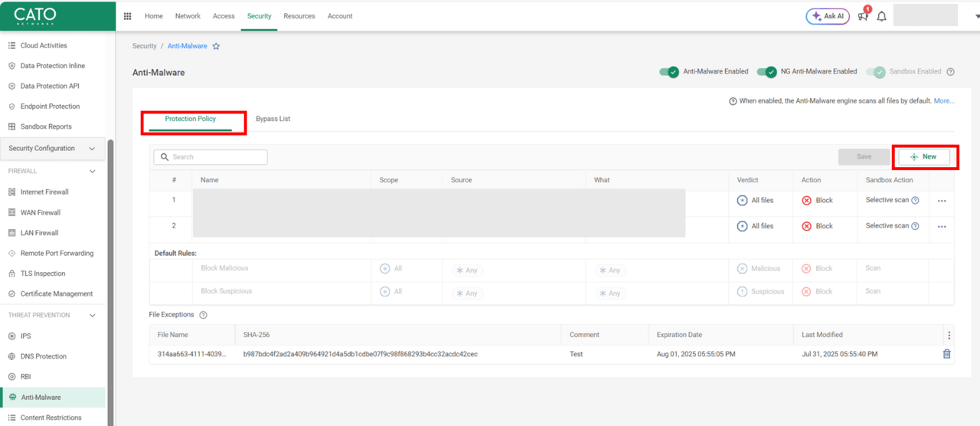This screenshot has height=426, width=980.
Task: Open the apps grid launcher icon
Action: [x=127, y=16]
